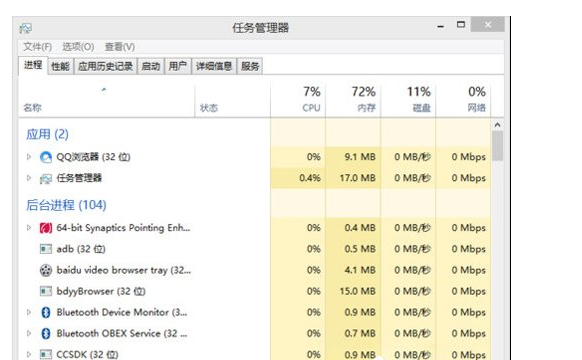This screenshot has width=582, height=360.
Task: Sort by the 状态 column header
Action: tap(233, 101)
